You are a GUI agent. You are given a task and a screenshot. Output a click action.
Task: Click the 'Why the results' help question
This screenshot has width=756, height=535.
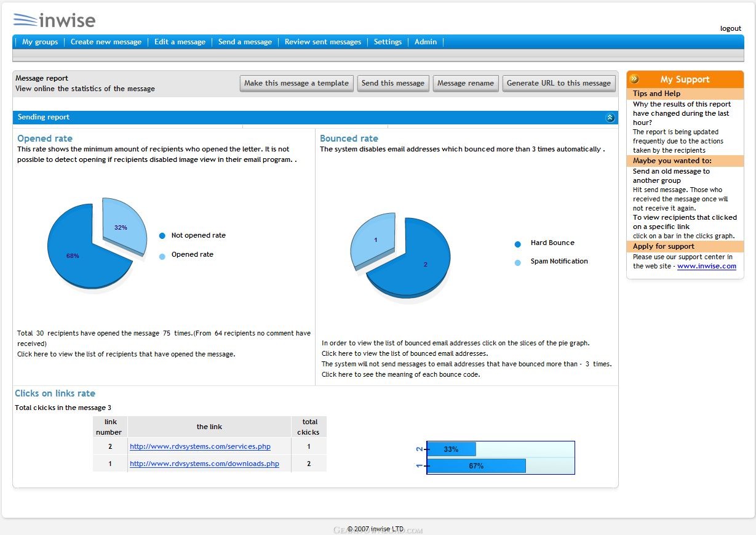682,113
